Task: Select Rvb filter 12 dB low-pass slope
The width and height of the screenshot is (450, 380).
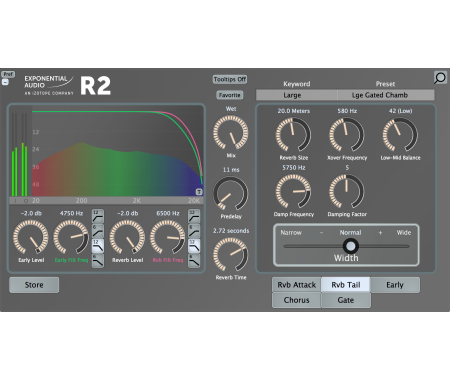Action: tap(194, 246)
